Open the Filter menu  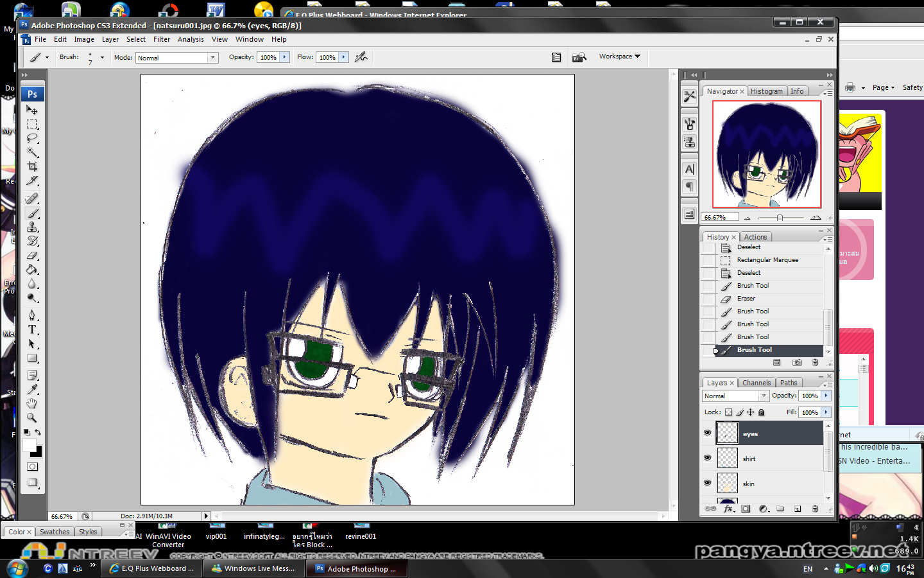click(x=162, y=39)
